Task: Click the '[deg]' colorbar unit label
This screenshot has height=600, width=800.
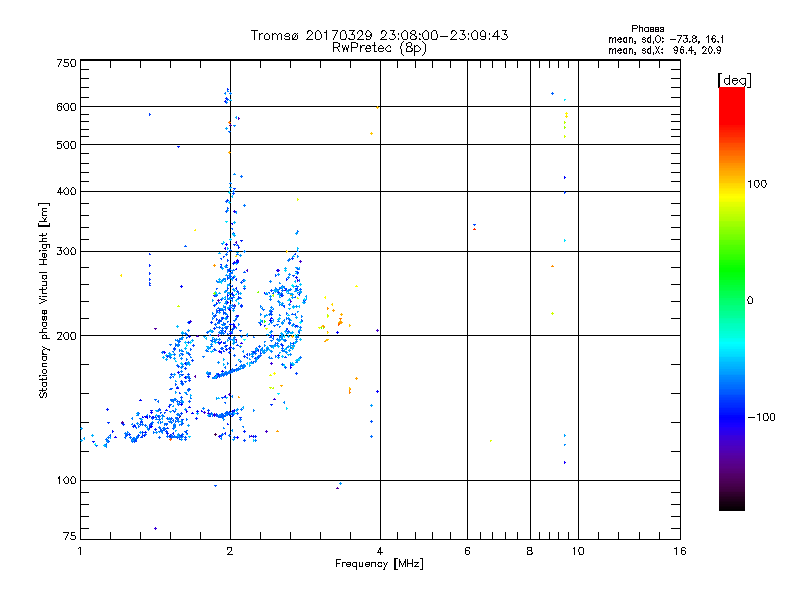Action: (734, 80)
